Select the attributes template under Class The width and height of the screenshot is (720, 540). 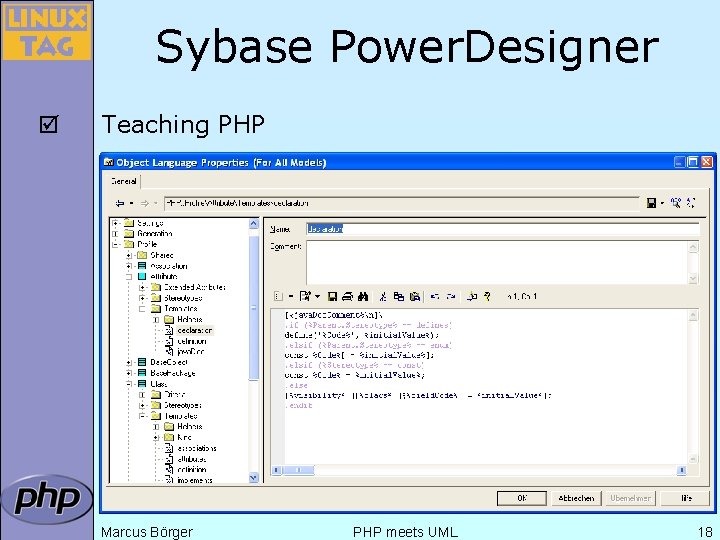point(191,459)
